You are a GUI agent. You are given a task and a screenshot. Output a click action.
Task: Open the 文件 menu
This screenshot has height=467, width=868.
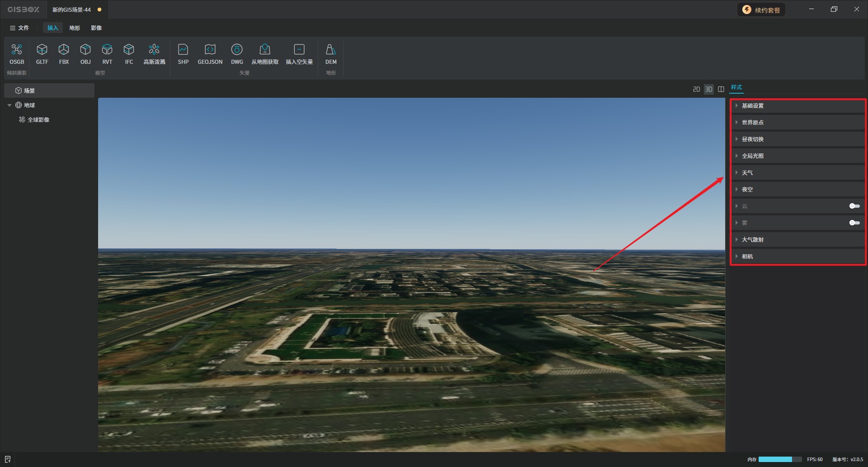pyautogui.click(x=19, y=28)
